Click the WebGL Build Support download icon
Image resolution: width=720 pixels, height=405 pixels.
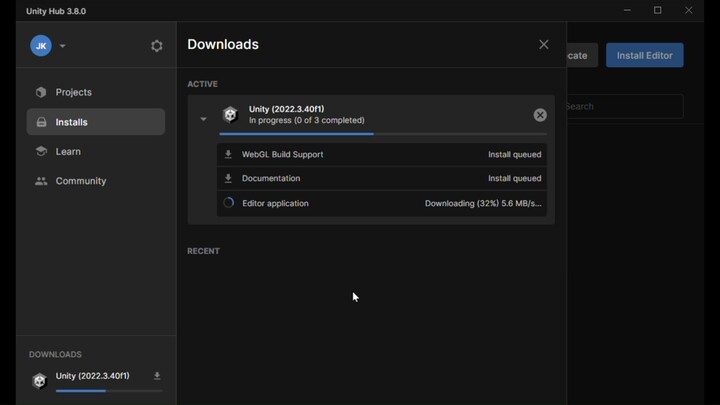click(x=228, y=154)
